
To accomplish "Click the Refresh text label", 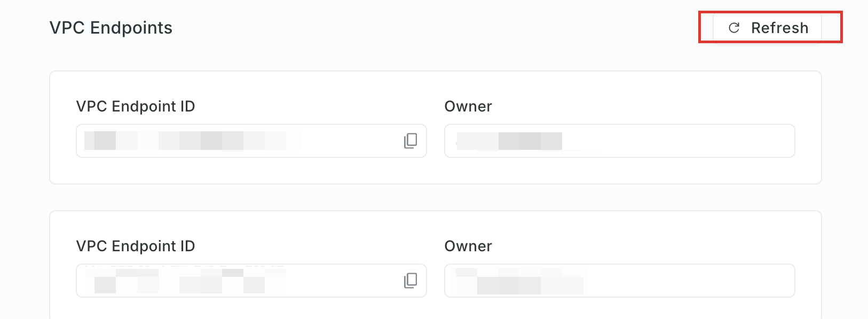I will tap(779, 28).
